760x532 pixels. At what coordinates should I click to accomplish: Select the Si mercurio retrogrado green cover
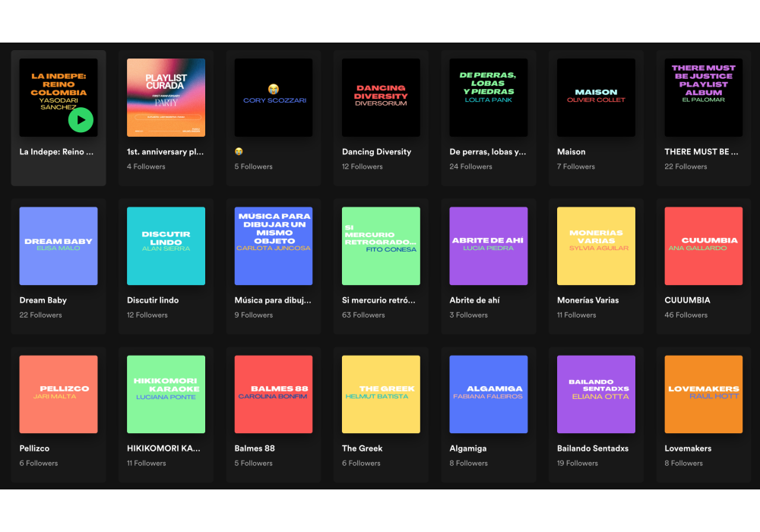(381, 245)
